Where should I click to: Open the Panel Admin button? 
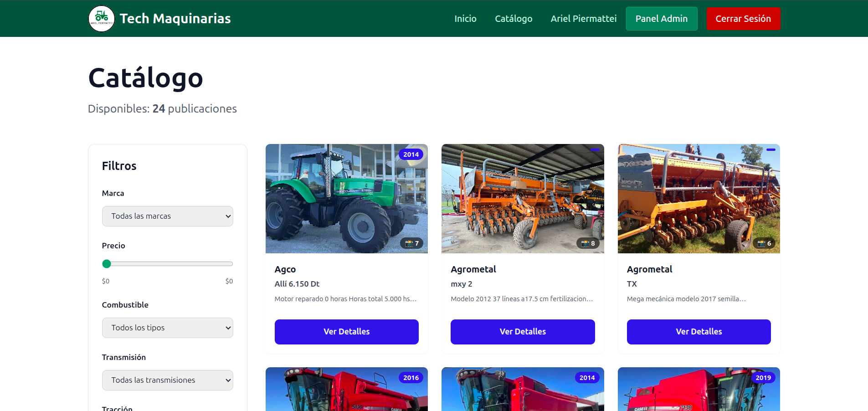pyautogui.click(x=662, y=19)
